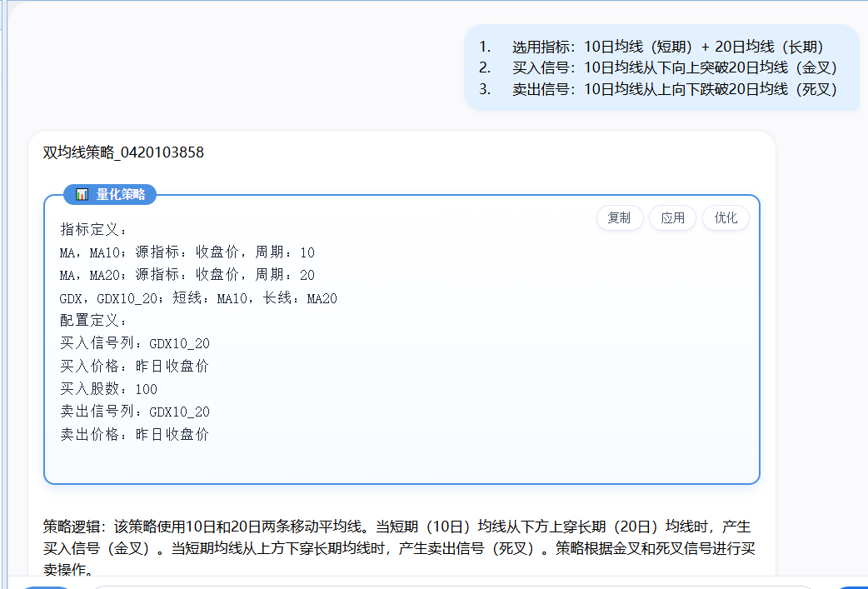Click text 卖出信号列：GDX10_20
Image resolution: width=868 pixels, height=589 pixels.
click(135, 412)
